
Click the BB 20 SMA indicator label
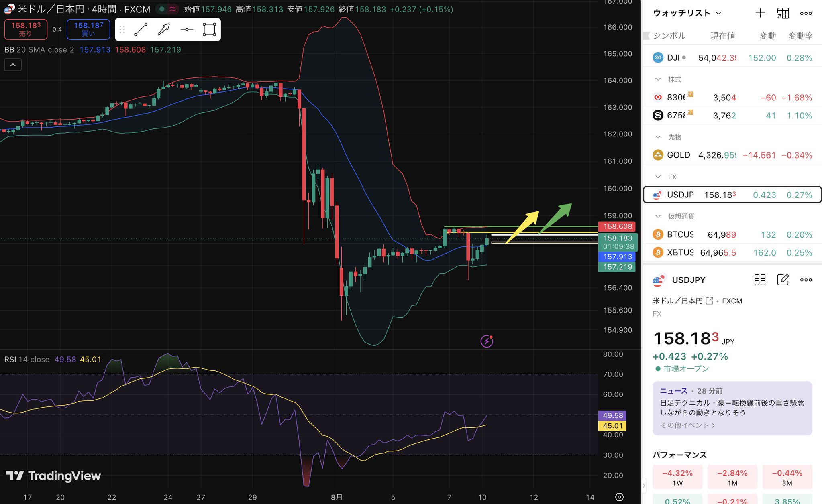39,50
